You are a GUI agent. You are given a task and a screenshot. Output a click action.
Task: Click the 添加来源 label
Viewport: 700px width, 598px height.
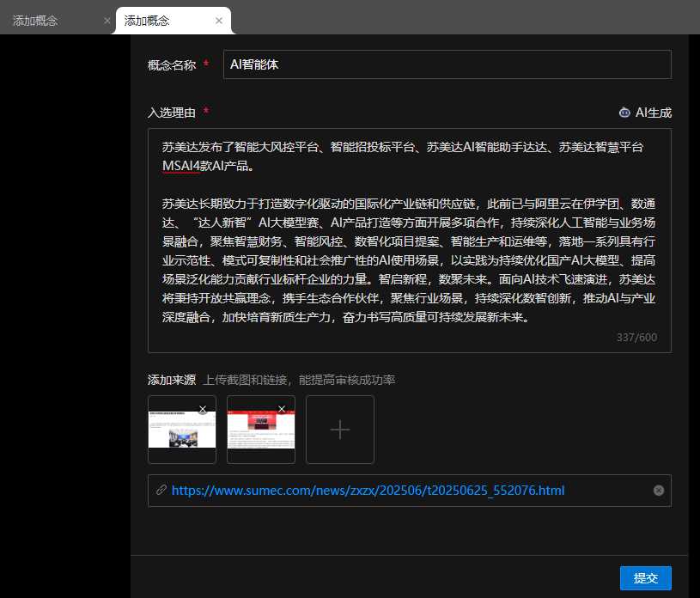[x=172, y=380]
